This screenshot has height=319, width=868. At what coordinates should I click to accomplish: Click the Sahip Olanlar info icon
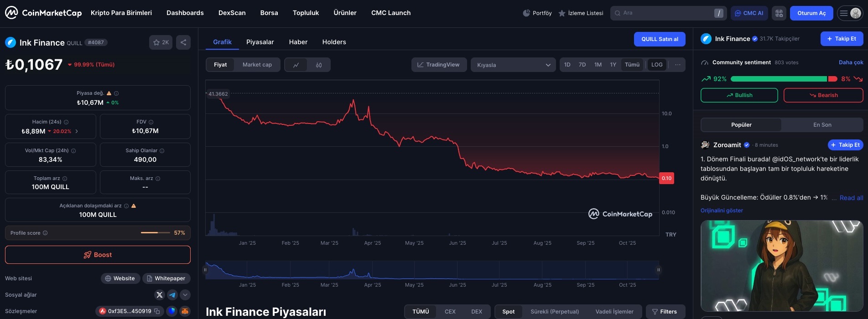(162, 151)
